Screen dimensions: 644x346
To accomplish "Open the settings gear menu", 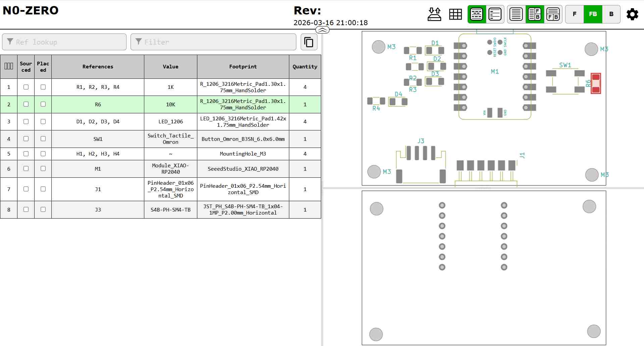I will pos(632,14).
